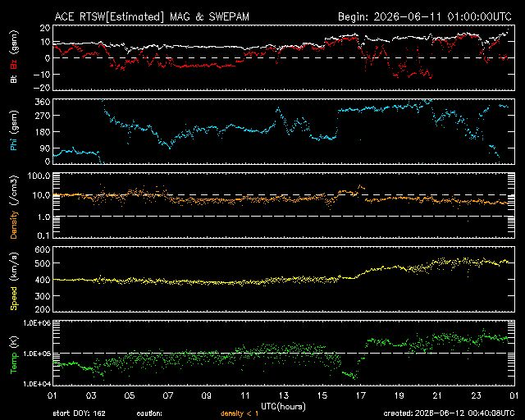The image size is (525, 420).
Task: Select the Bt Bz (gsm) axis label
Action: (x=14, y=57)
